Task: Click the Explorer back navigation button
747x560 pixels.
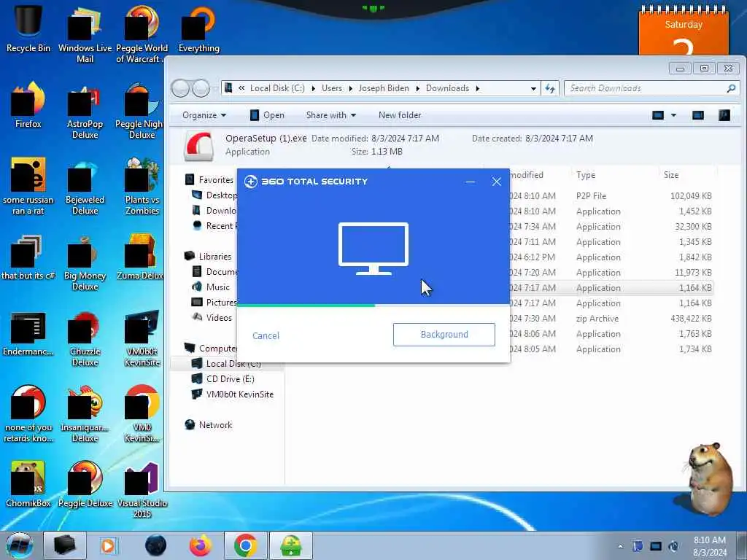Action: (180, 88)
